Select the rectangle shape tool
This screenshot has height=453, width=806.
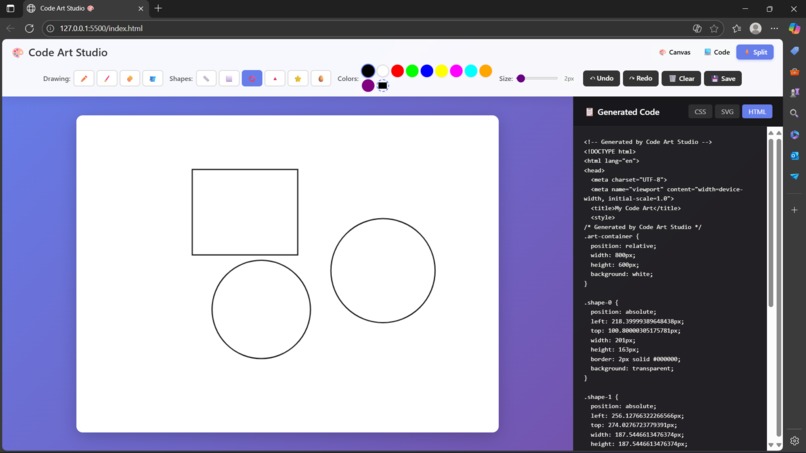[x=229, y=79]
